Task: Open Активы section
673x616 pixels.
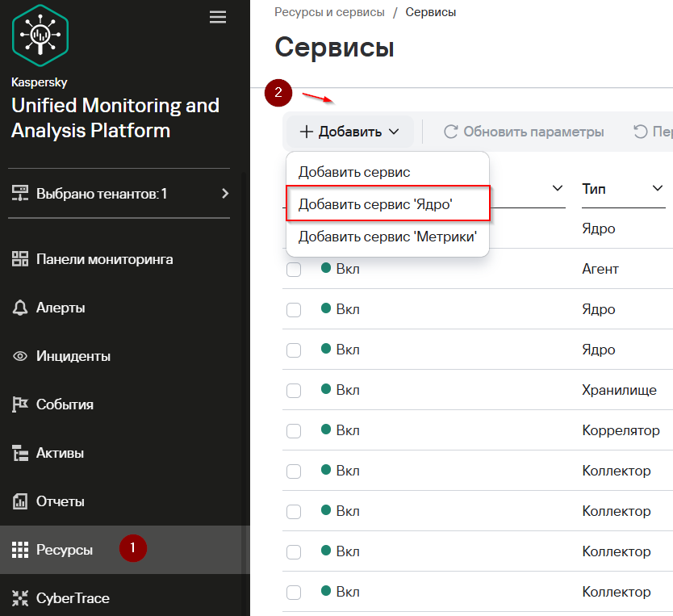Action: click(60, 453)
